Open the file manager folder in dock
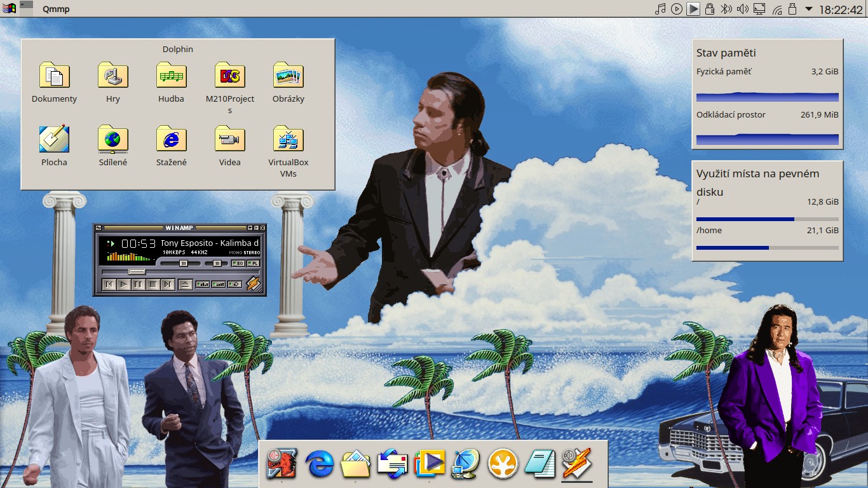 point(356,463)
